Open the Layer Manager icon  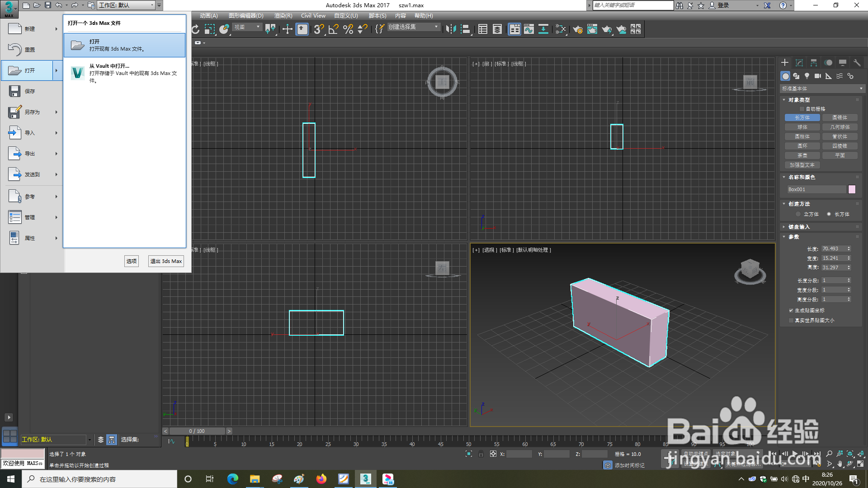[497, 29]
